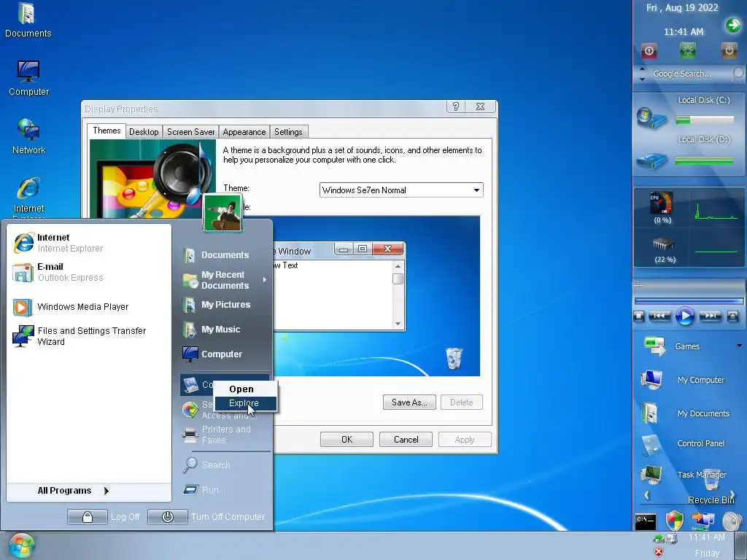The image size is (747, 560).
Task: Play media in the sidebar player
Action: [684, 316]
